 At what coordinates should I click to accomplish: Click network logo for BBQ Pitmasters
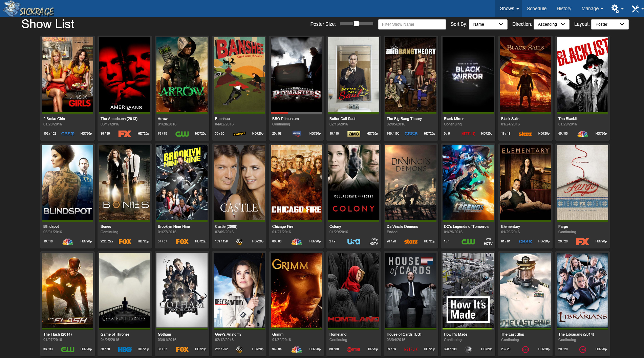pos(297,134)
